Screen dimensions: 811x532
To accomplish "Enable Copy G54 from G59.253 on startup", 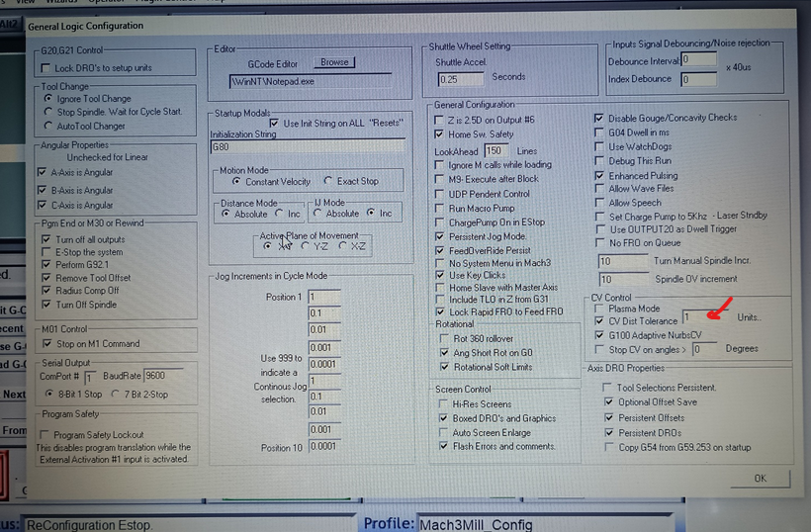I will 609,447.
